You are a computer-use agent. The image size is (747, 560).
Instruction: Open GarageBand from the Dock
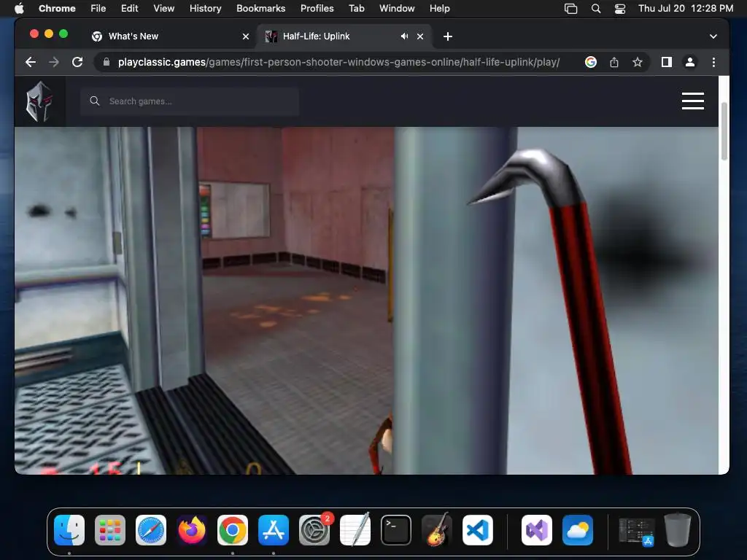click(437, 529)
